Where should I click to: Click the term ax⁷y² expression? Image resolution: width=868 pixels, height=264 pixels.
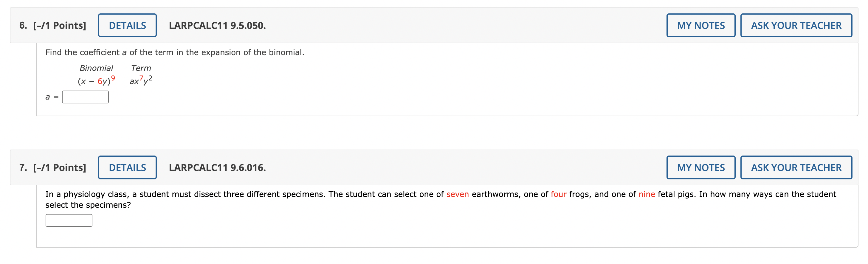[x=141, y=81]
